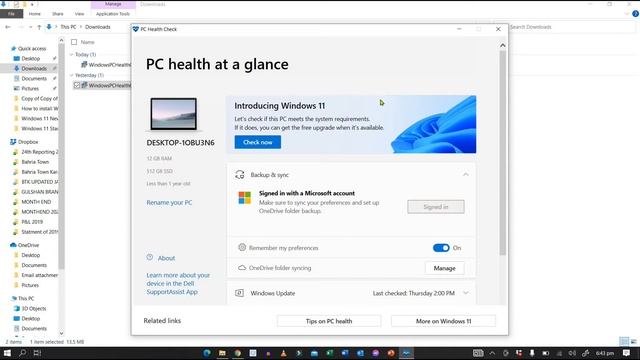Collapse the Today (1) group
This screenshot has width=640, height=360.
click(71, 54)
